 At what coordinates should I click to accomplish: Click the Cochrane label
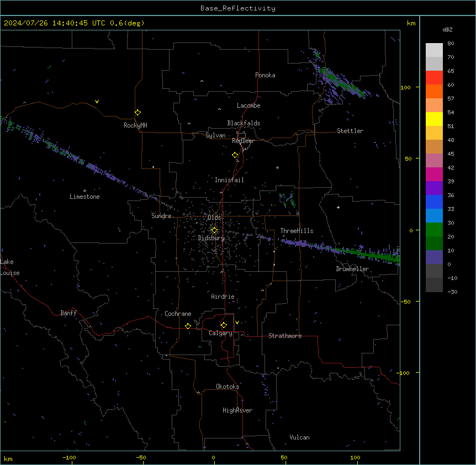[x=178, y=314]
